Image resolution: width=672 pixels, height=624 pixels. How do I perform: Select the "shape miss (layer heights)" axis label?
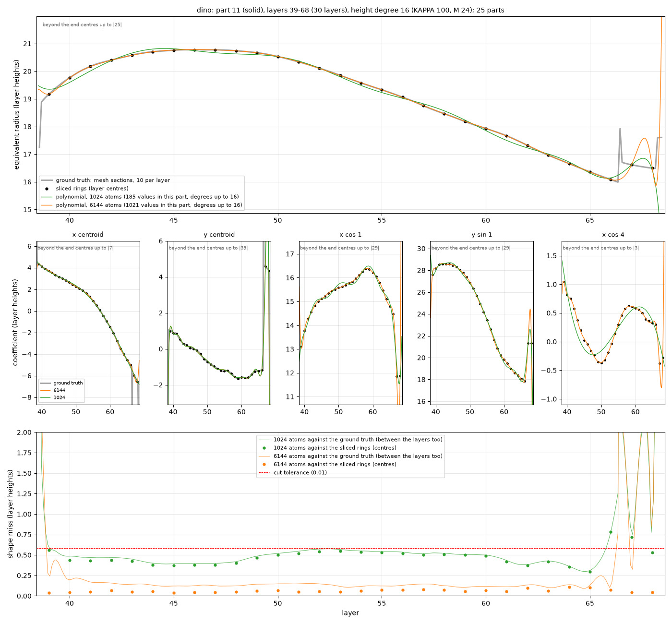click(x=11, y=514)
